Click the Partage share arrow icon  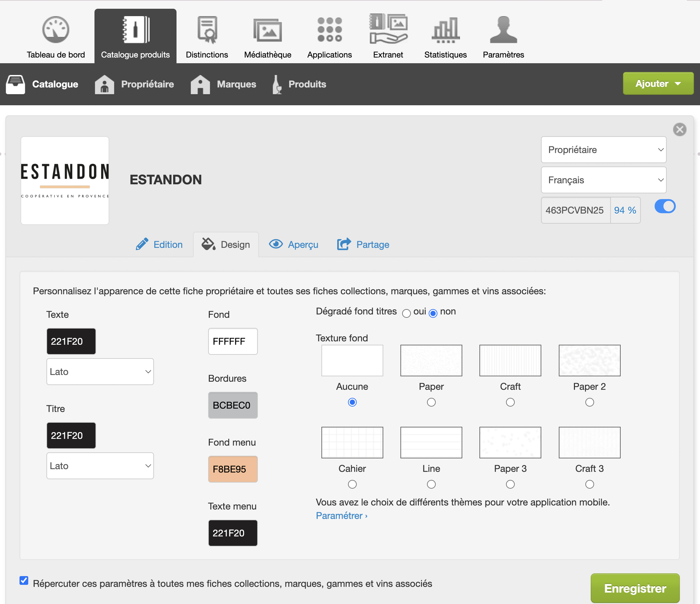(x=344, y=244)
